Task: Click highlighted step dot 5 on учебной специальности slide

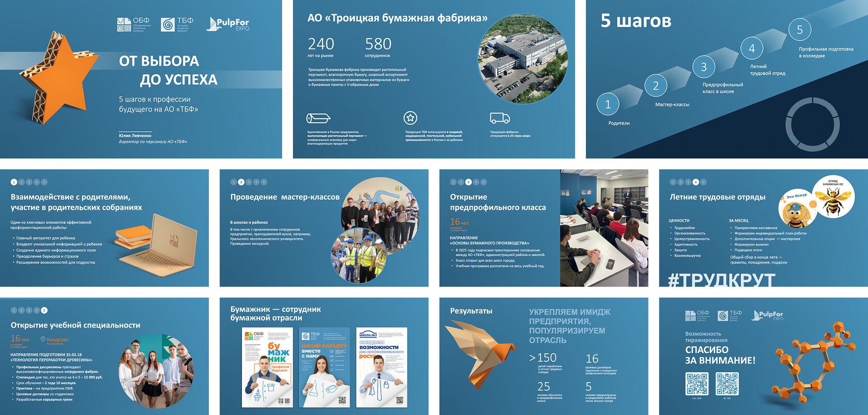Action: pyautogui.click(x=44, y=310)
